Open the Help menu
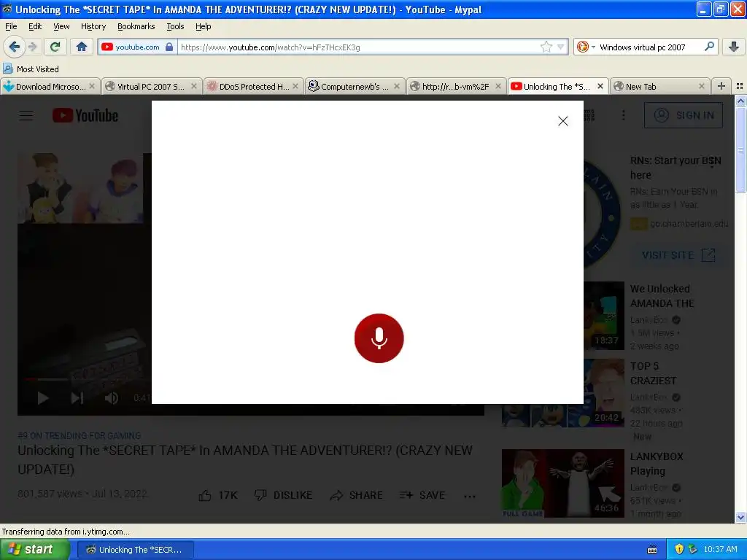 coord(203,26)
